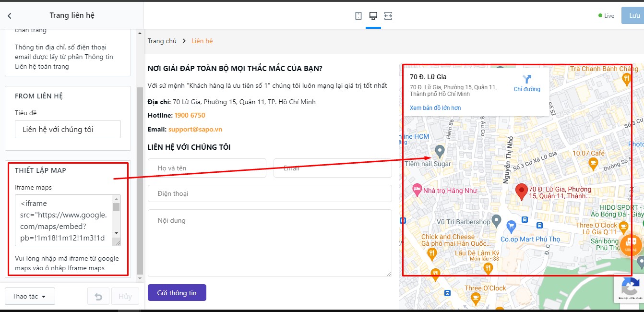Click the Iframe maps label
The width and height of the screenshot is (644, 312).
33,187
